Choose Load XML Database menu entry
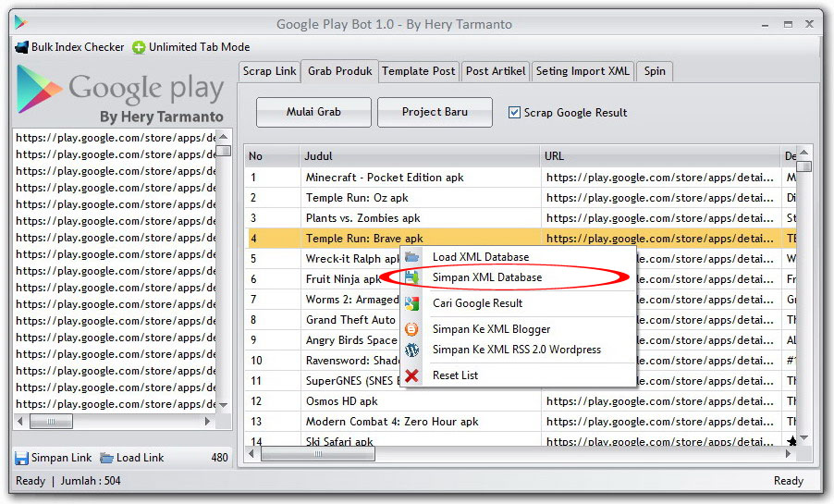The width and height of the screenshot is (834, 504). point(518,257)
